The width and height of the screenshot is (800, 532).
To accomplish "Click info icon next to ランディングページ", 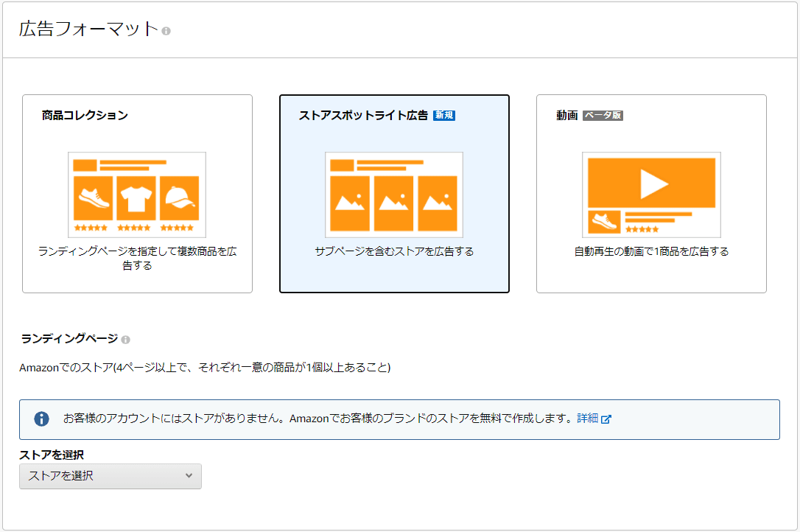I will (126, 340).
